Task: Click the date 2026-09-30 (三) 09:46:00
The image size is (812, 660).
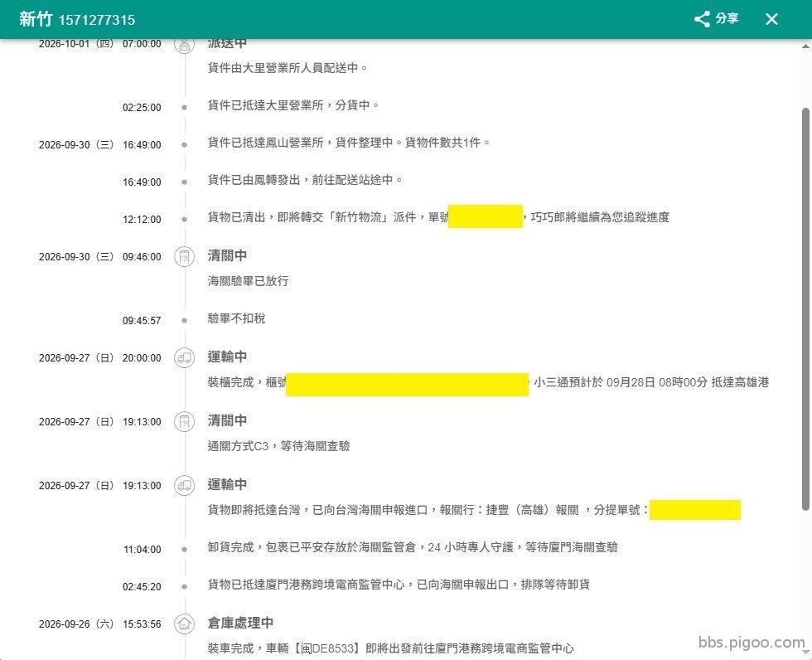Action: tap(100, 257)
